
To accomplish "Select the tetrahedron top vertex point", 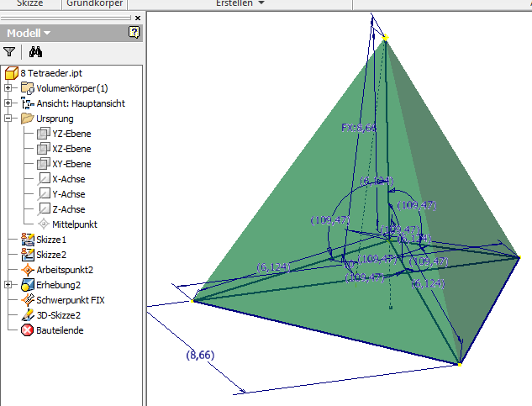I will click(x=385, y=38).
